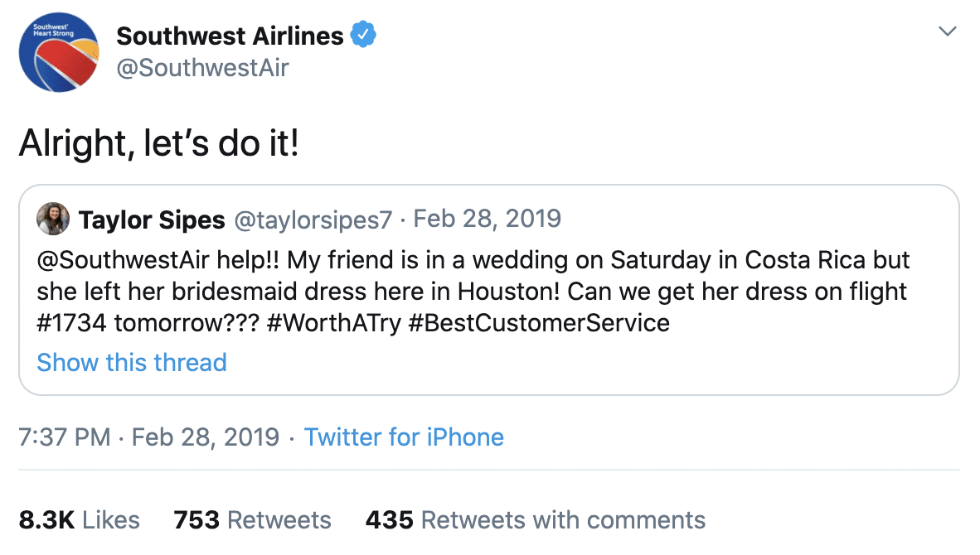Click the blue verified badge icon
This screenshot has width=980, height=555.
364,35
